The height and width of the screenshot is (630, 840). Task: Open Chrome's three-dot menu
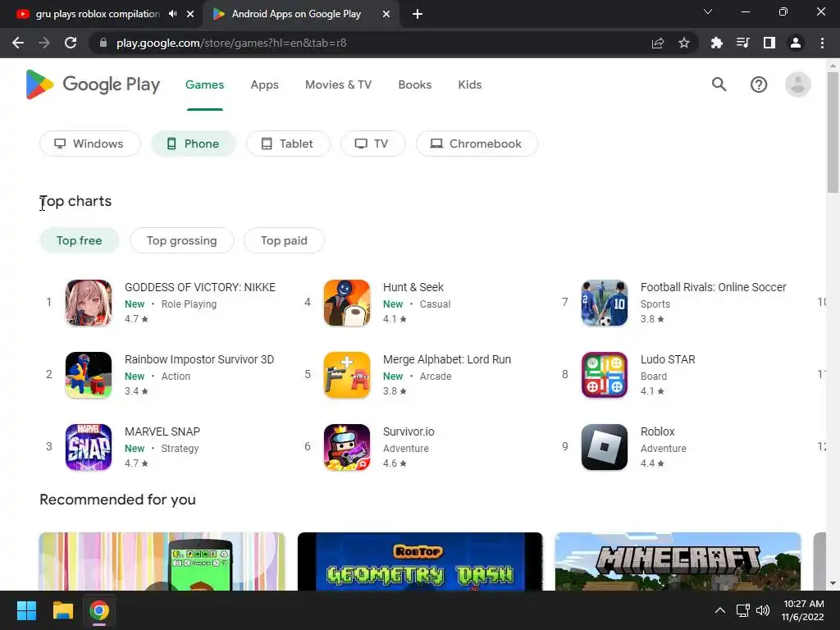(822, 43)
